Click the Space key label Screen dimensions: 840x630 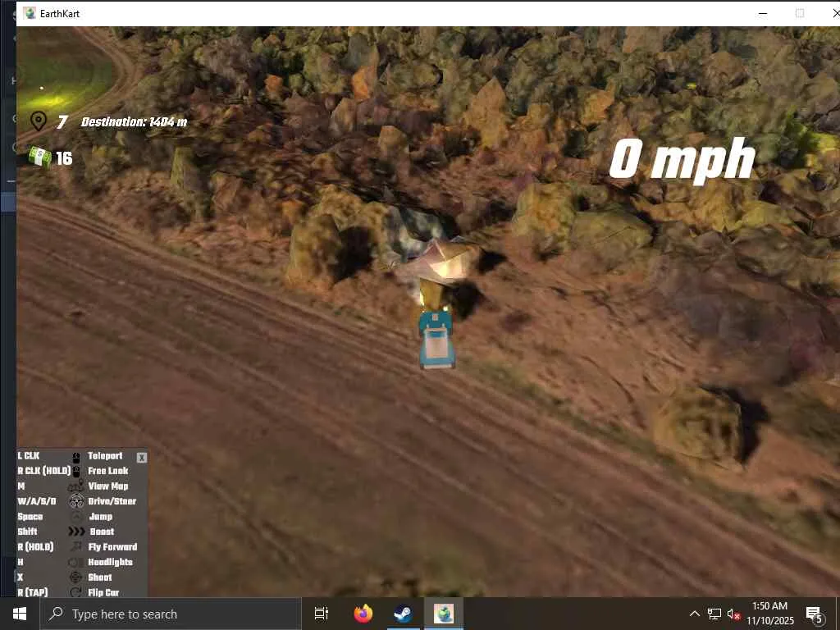click(x=30, y=517)
